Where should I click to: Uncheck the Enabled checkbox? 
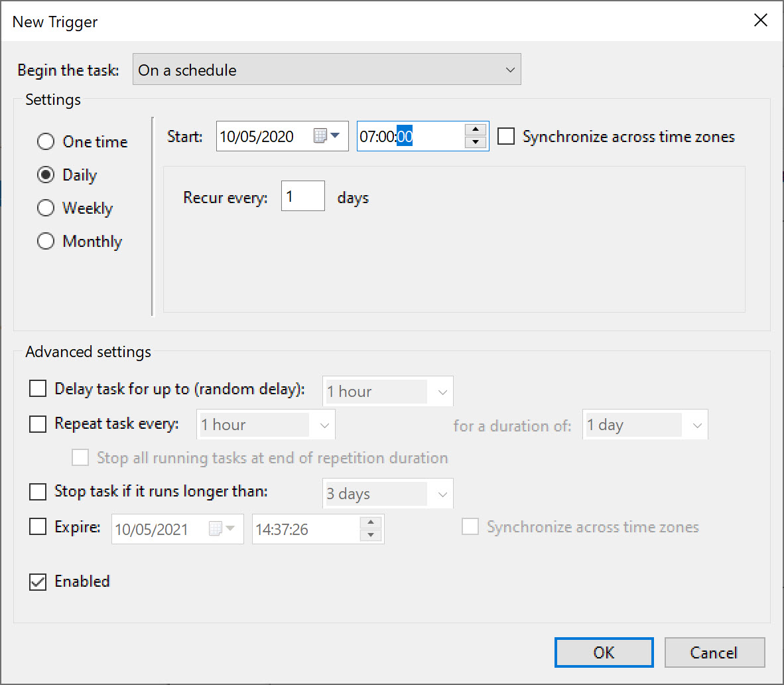point(38,581)
